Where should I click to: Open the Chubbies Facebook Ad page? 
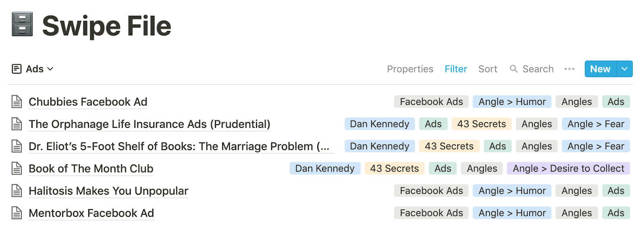coord(88,102)
